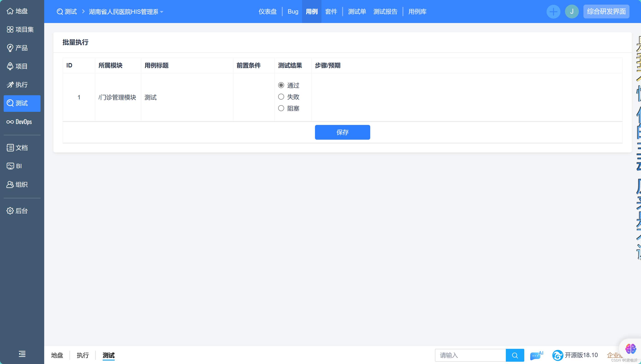Collapse the sidebar with bottom menu icon

(x=22, y=354)
